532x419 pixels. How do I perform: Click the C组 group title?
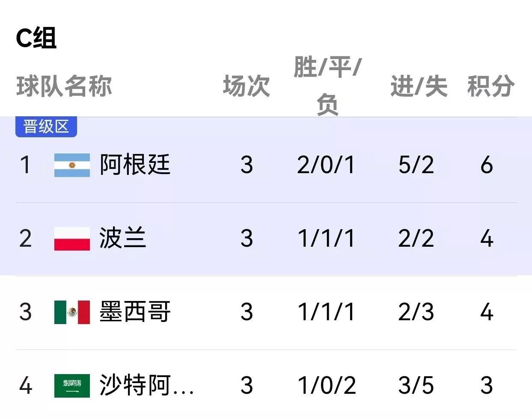36,39
